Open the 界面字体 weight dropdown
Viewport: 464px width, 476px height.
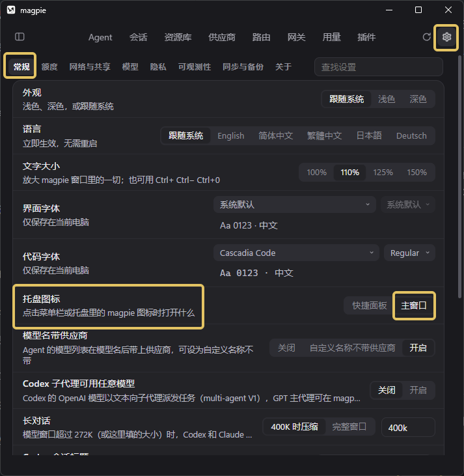[408, 204]
